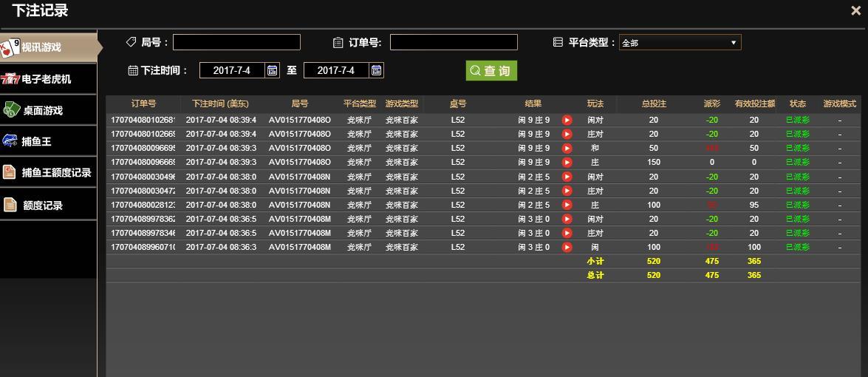Viewport: 868px width, 377px height.
Task: Click the 派彩 column header
Action: point(712,103)
